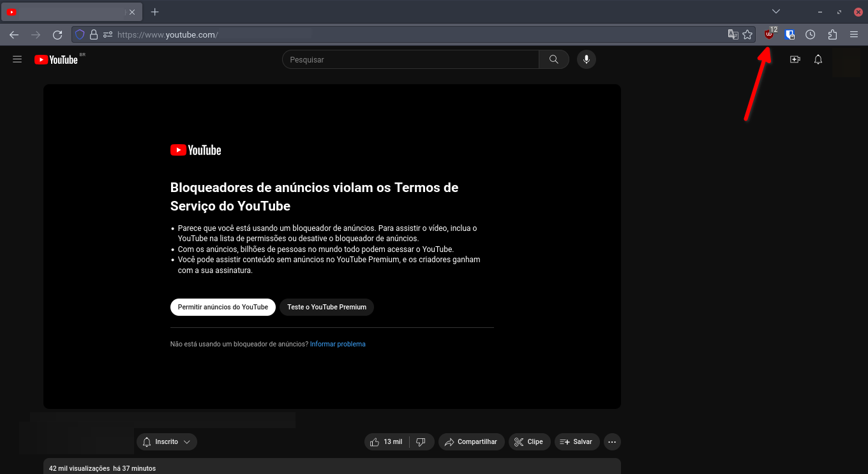Click the translate page icon in address bar

click(733, 34)
